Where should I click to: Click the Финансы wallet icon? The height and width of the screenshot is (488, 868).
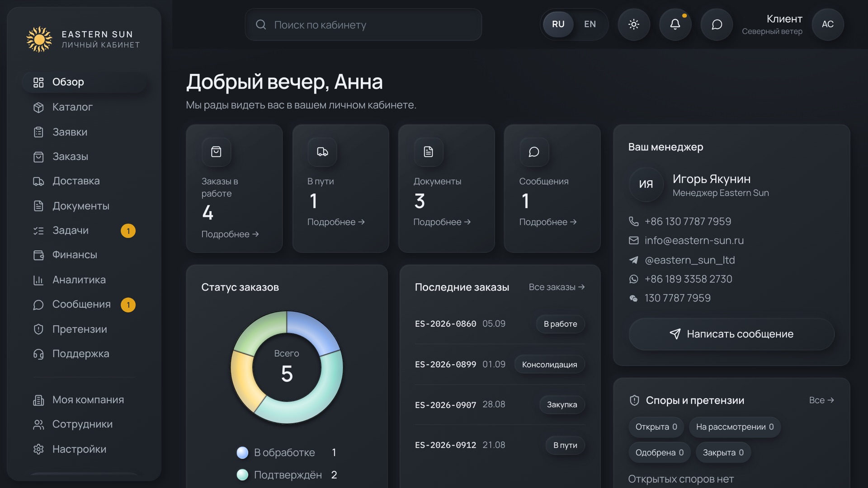(x=38, y=255)
